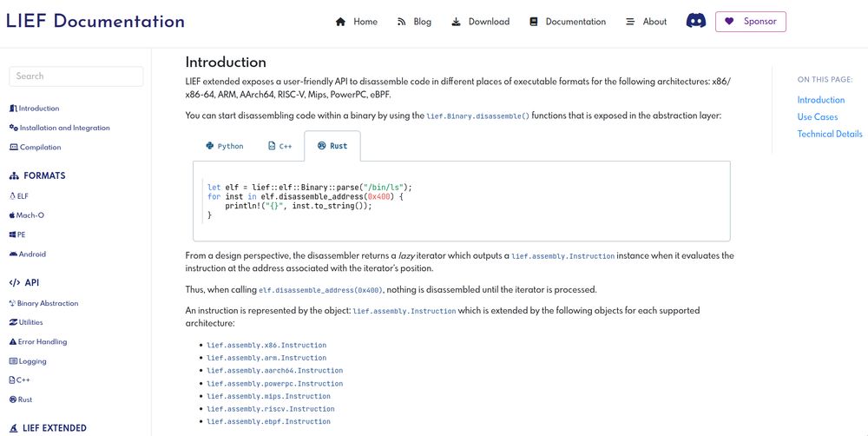
Task: Click the Introduction sidebar door icon
Action: (x=13, y=108)
